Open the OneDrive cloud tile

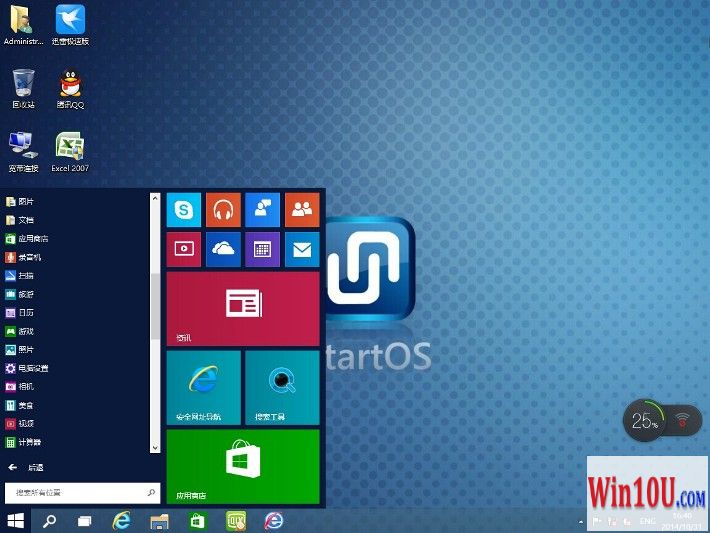tap(223, 249)
